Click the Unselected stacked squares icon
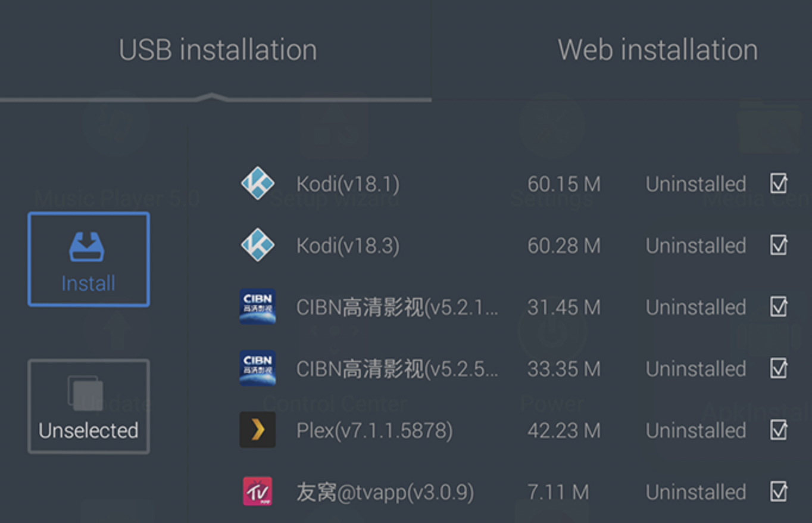The width and height of the screenshot is (812, 523). [86, 393]
